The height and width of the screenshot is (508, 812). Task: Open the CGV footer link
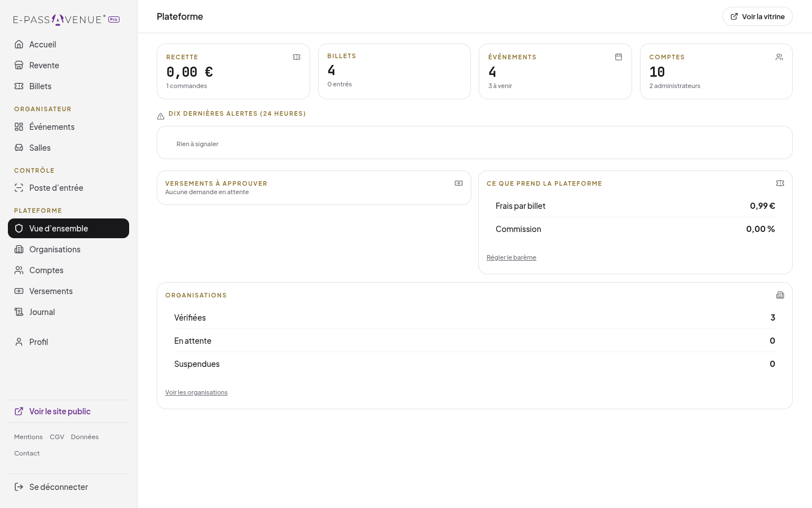pos(57,437)
